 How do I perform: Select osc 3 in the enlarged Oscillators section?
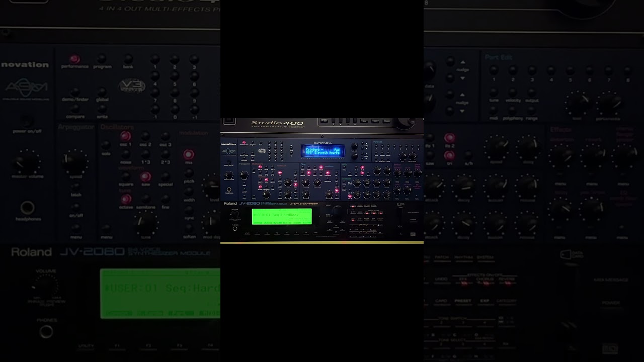click(x=165, y=136)
